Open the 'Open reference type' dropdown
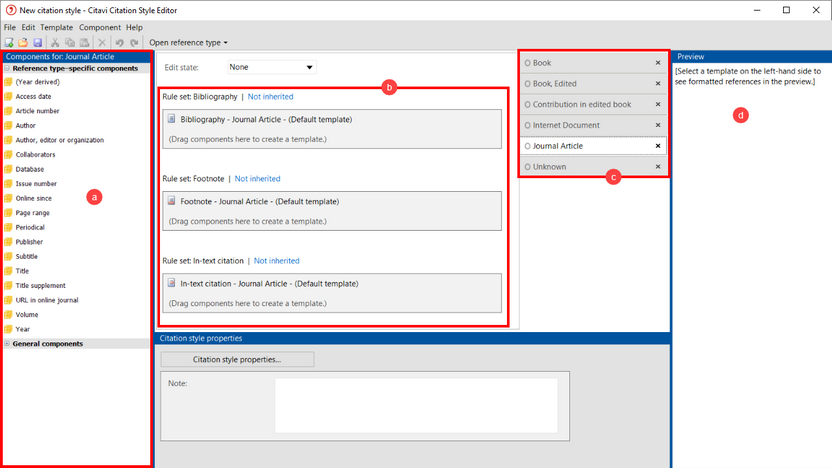Image resolution: width=832 pixels, height=468 pixels. pyautogui.click(x=188, y=42)
